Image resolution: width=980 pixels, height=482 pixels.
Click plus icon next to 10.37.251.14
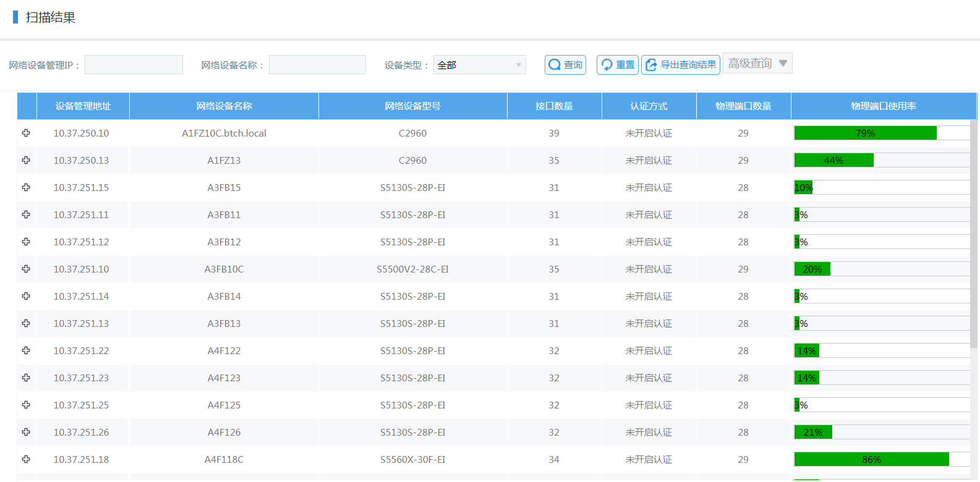click(26, 296)
